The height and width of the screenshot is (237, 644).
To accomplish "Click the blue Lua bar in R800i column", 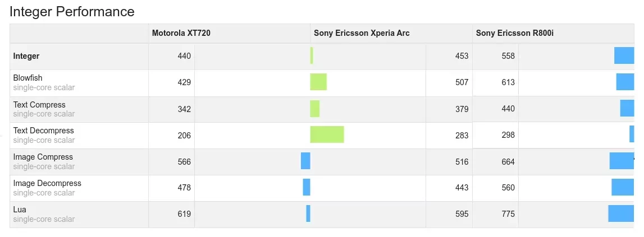I will tap(621, 213).
